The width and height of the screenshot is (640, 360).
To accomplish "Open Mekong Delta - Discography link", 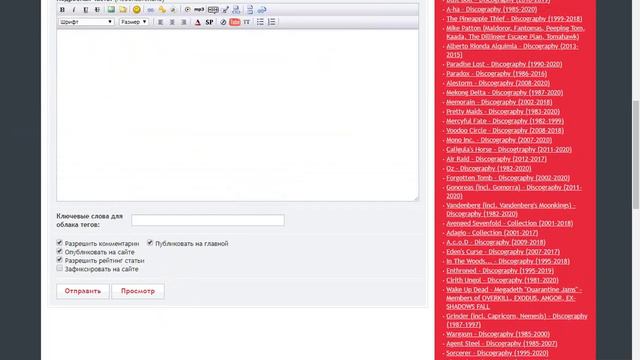I will tap(504, 92).
